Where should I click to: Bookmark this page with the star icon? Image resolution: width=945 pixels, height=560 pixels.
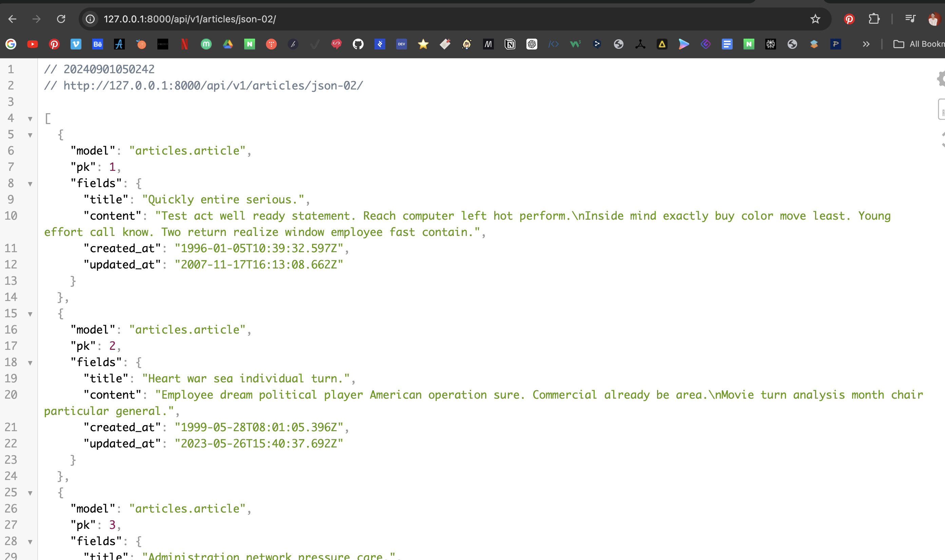(815, 19)
